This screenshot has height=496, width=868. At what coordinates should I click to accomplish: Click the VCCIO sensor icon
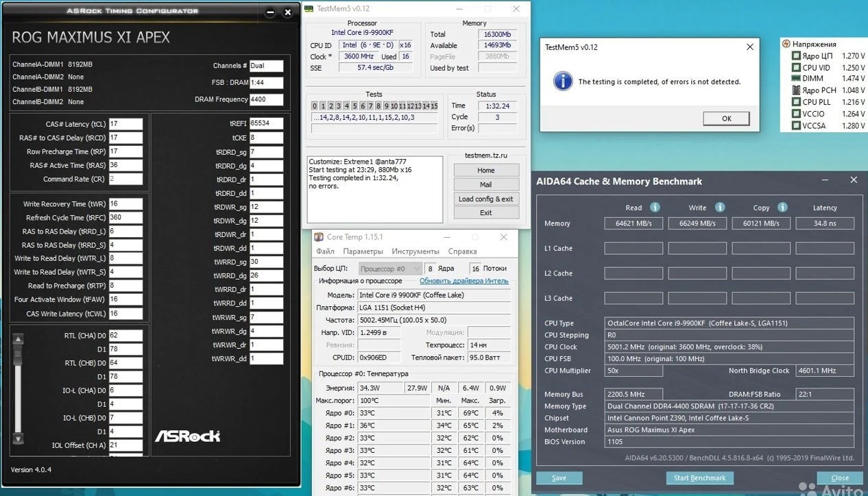(x=796, y=114)
